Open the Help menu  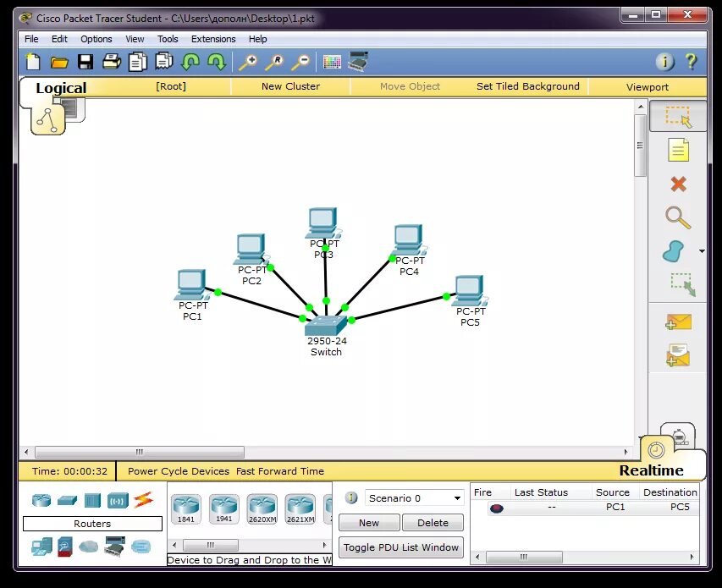click(x=258, y=39)
